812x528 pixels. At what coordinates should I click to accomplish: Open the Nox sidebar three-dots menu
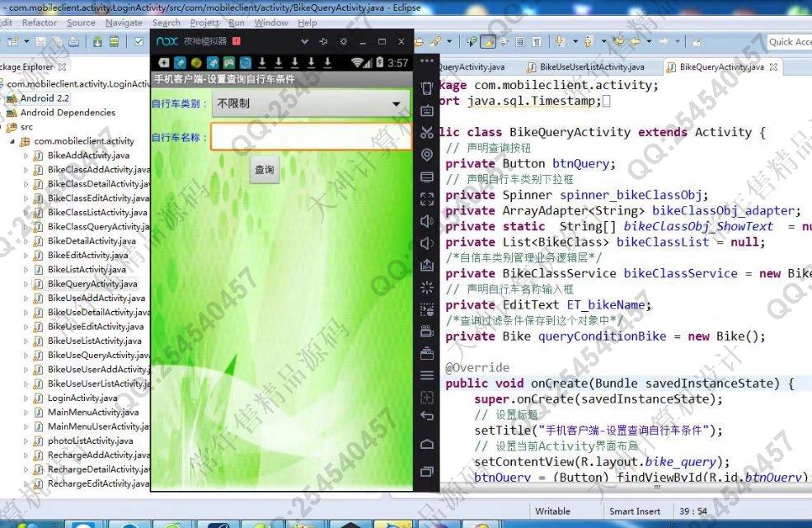point(427,61)
